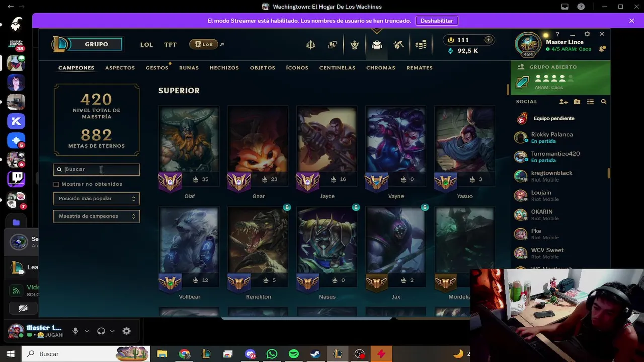Image resolution: width=644 pixels, height=362 pixels.
Task: Toggle Discord camera off button
Action: pos(23,308)
